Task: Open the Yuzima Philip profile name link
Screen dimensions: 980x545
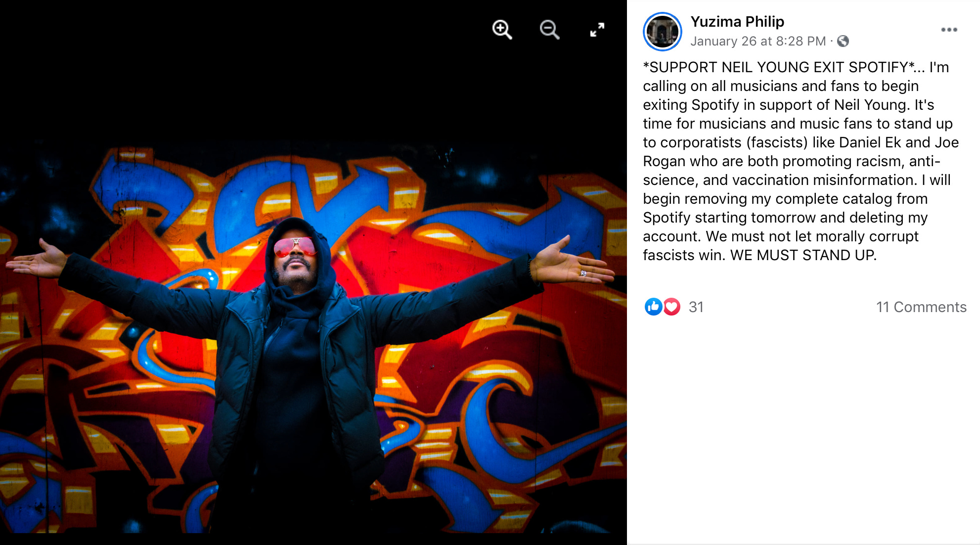Action: pyautogui.click(x=737, y=21)
